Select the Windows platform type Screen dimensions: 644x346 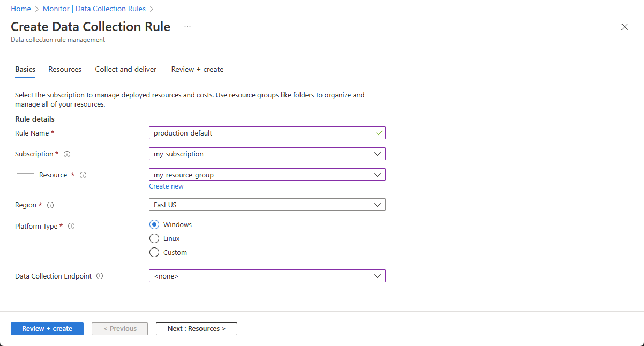pyautogui.click(x=154, y=225)
